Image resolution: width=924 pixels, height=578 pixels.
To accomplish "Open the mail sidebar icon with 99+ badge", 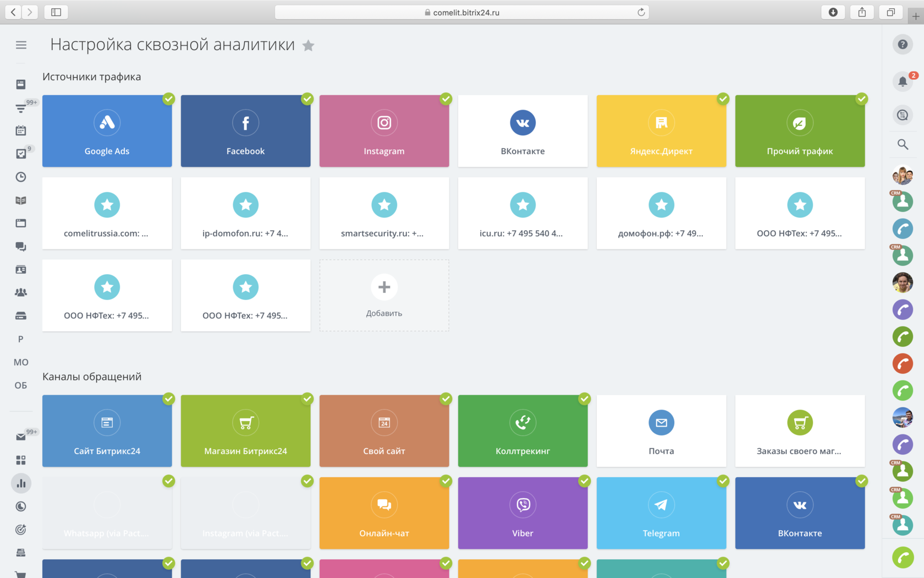I will coord(21,437).
